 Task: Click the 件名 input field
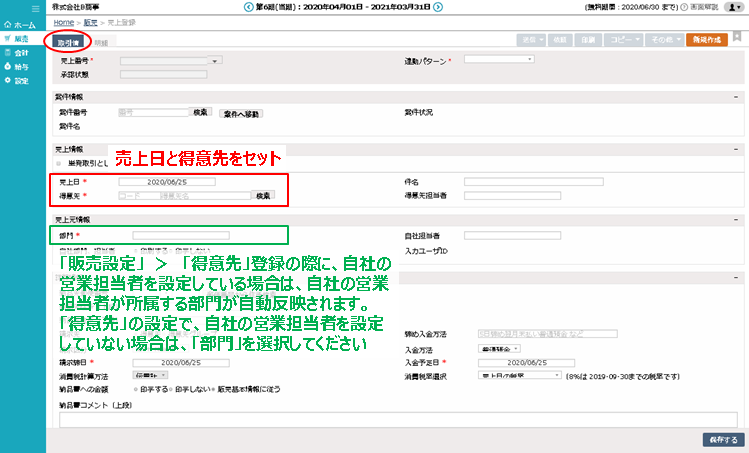pos(534,182)
